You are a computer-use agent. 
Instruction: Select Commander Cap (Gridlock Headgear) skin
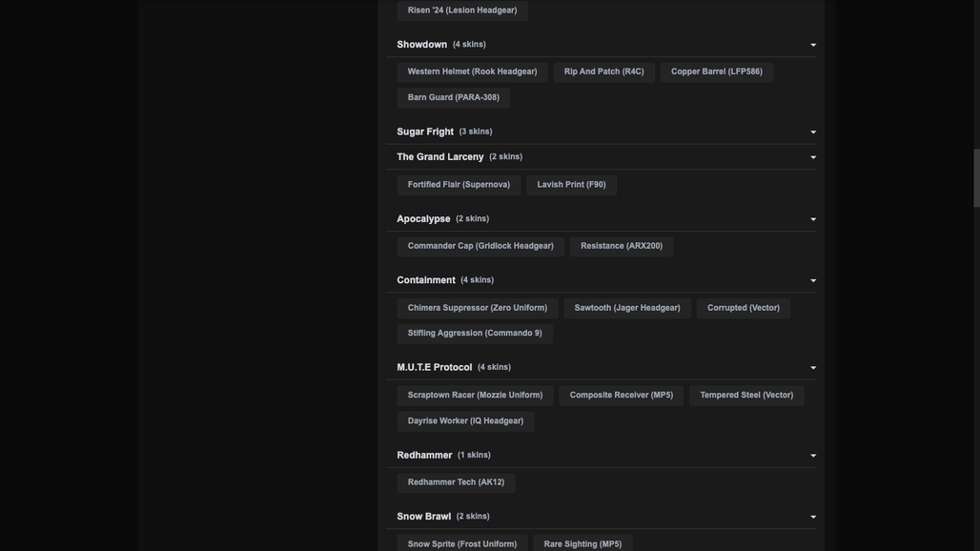pos(480,246)
